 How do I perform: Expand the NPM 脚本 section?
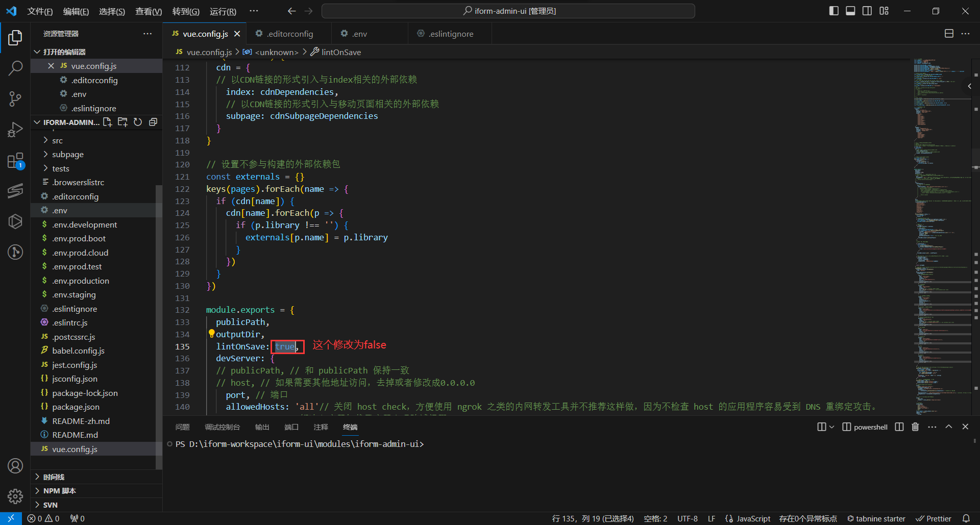(x=59, y=491)
